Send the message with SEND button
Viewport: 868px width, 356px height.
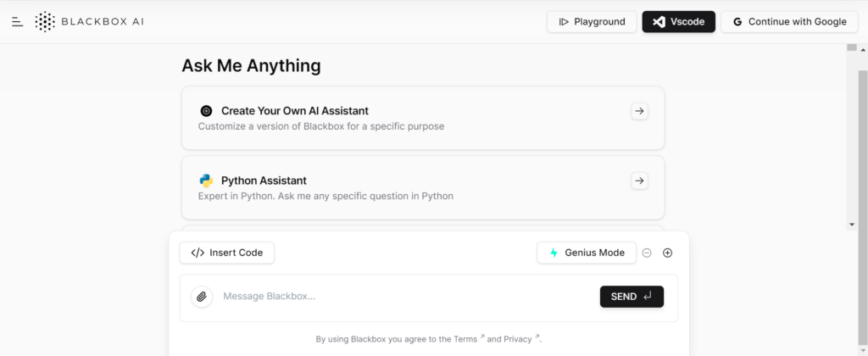632,297
